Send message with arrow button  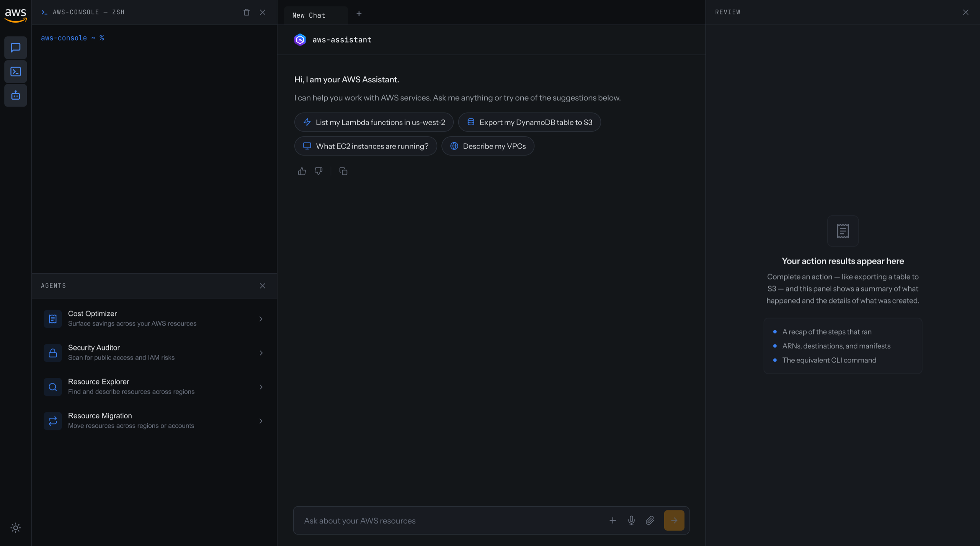[x=674, y=520]
